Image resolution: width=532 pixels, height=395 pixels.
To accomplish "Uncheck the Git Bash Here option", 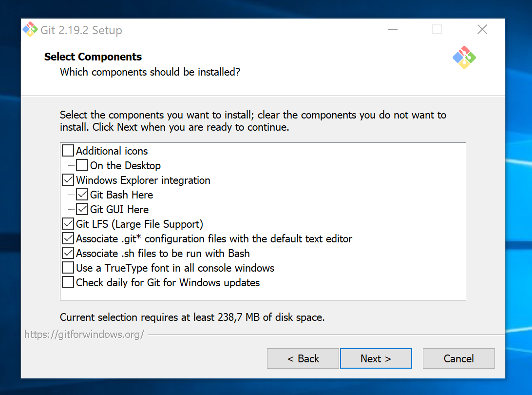I will point(82,194).
